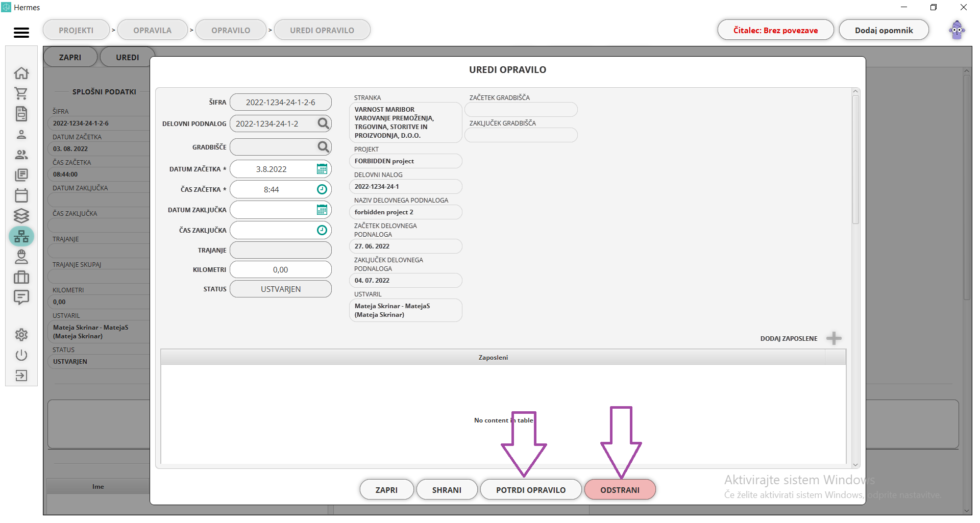Go to Opravila breadcrumb
The height and width of the screenshot is (523, 980).
point(153,30)
